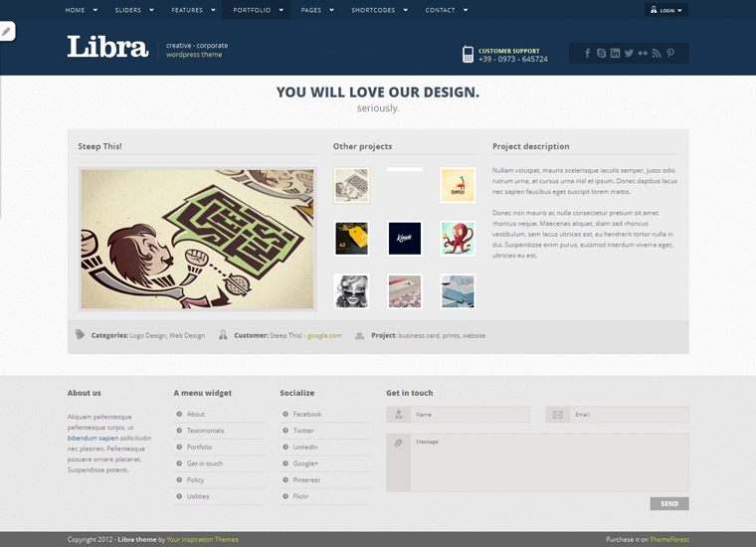
Task: Open the RSS feed icon
Action: pos(657,54)
